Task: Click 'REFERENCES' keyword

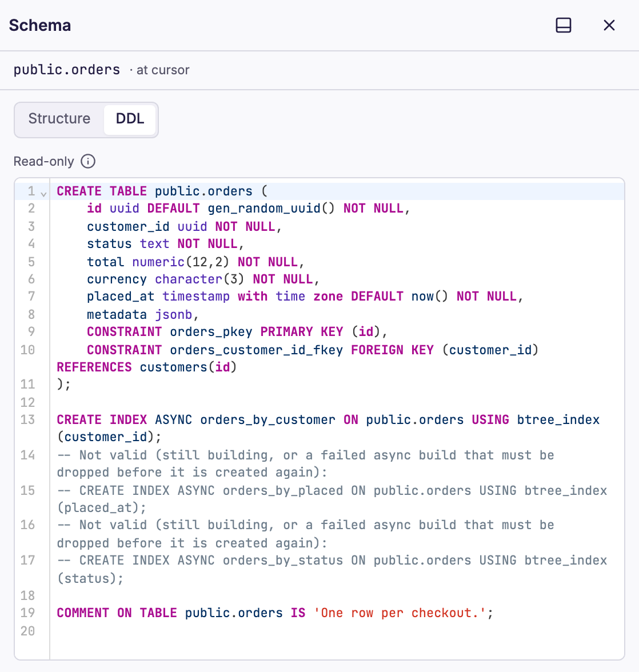Action: click(x=94, y=367)
